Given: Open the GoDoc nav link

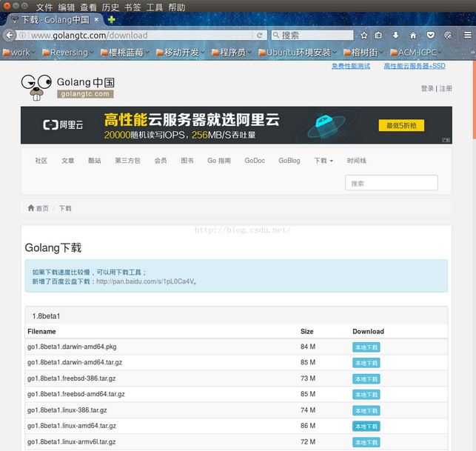Looking at the screenshot, I should click(255, 161).
